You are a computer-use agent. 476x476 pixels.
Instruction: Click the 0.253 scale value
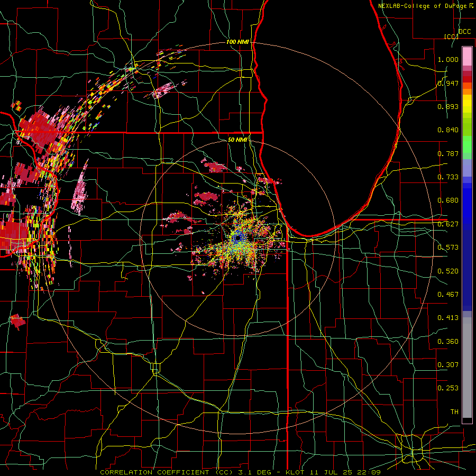tap(448, 388)
